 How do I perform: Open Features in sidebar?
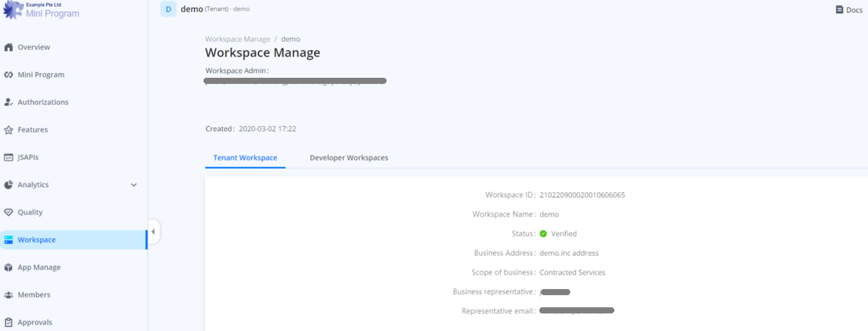coord(33,130)
